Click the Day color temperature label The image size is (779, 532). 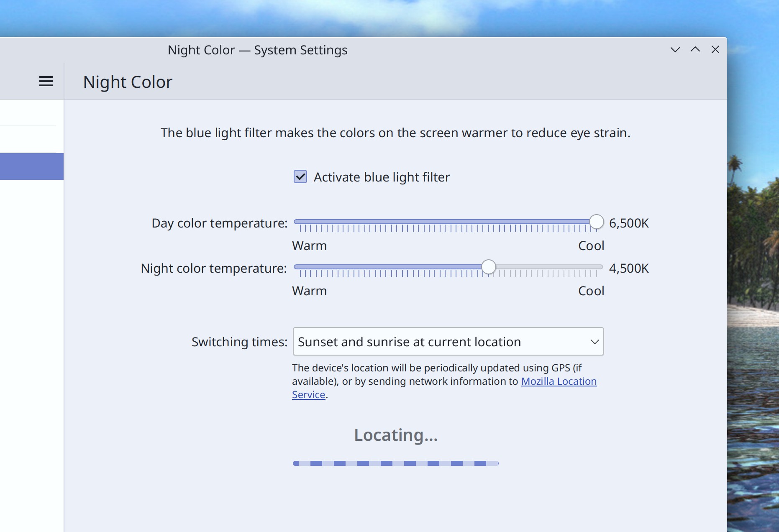click(x=220, y=223)
